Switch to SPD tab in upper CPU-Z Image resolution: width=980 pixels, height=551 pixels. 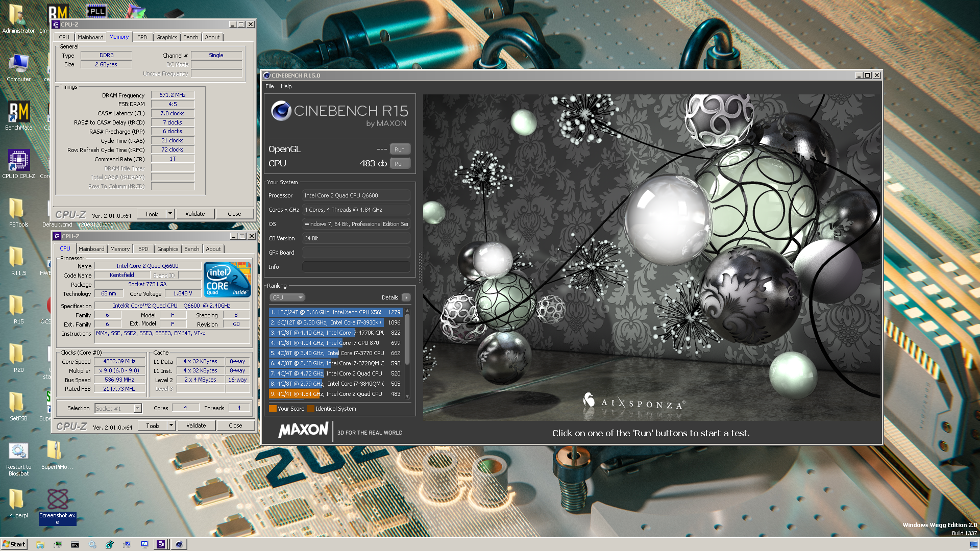[142, 37]
